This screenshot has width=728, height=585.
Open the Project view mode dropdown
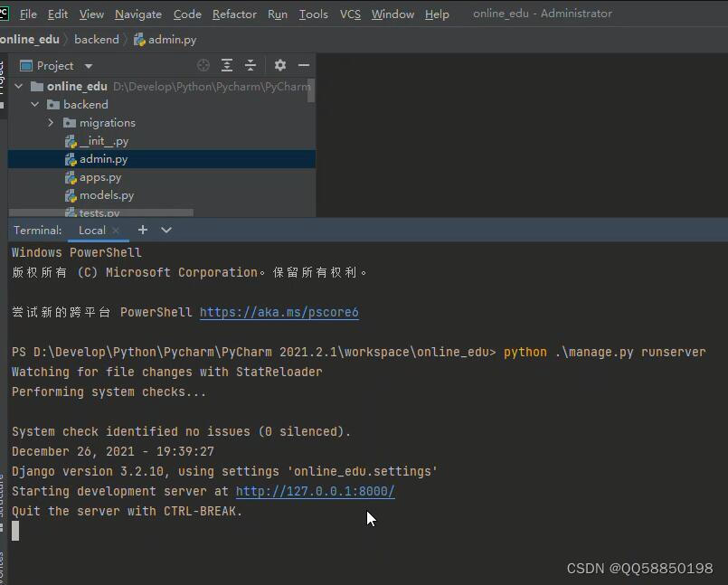tap(87, 65)
